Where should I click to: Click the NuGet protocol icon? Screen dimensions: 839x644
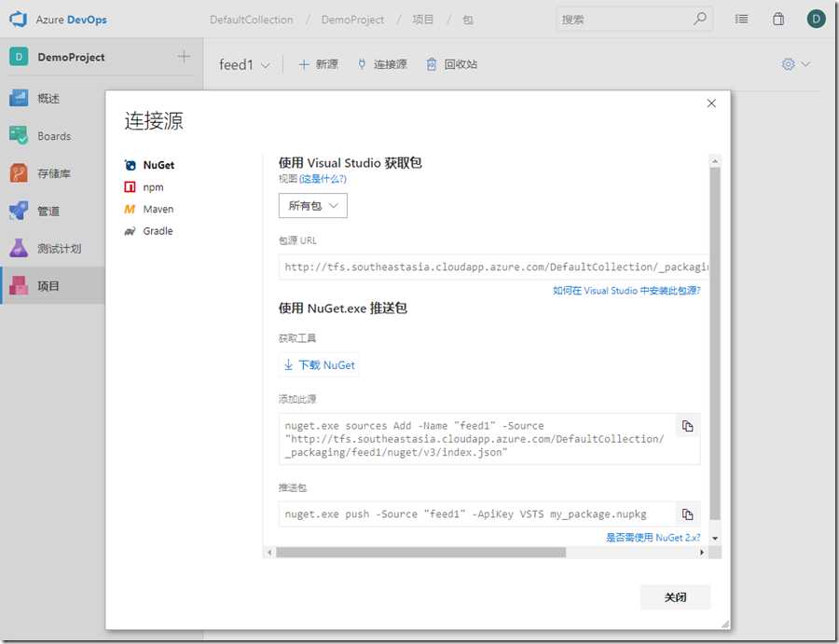point(130,165)
